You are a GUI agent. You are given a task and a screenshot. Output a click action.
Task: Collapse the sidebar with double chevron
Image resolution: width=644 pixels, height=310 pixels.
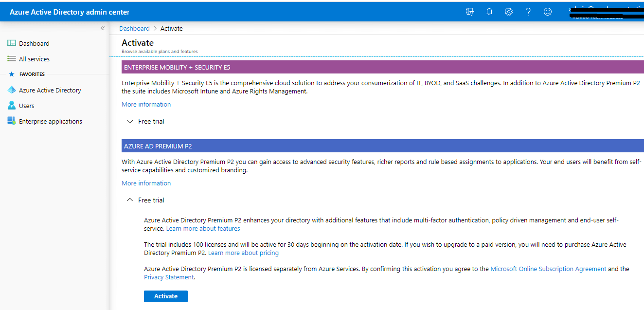pyautogui.click(x=103, y=28)
